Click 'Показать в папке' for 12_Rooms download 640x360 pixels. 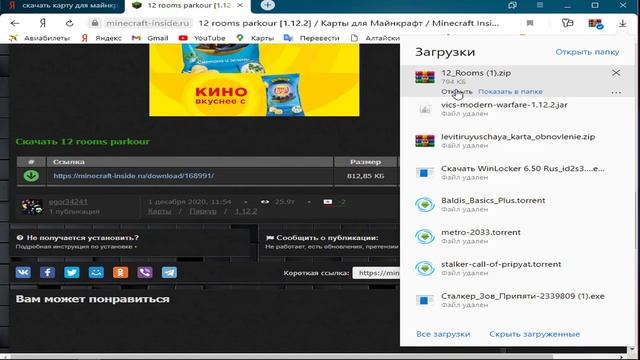tap(510, 91)
